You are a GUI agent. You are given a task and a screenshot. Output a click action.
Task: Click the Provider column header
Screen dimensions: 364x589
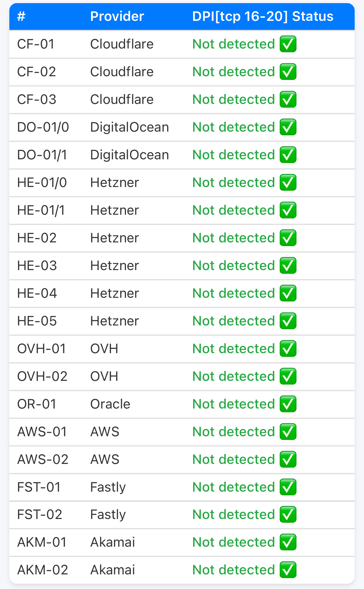point(117,16)
